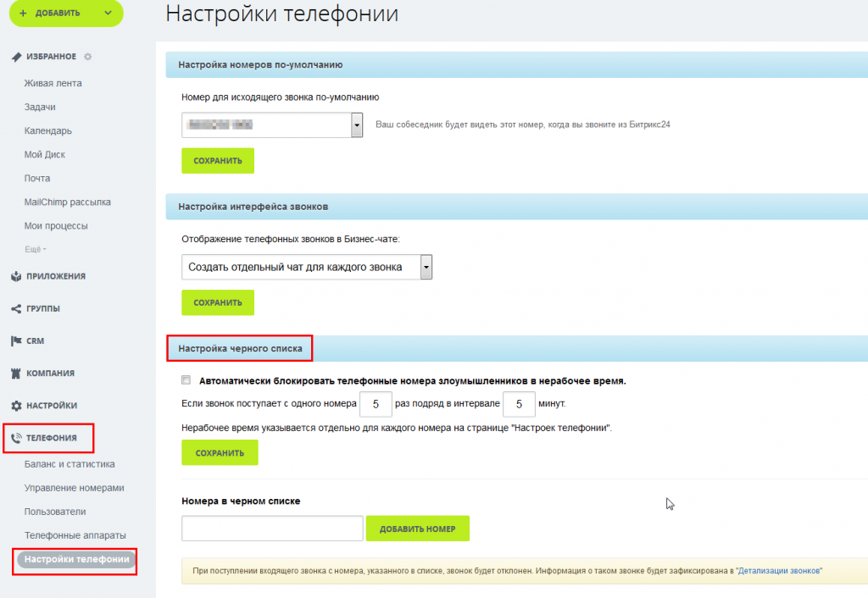
Task: Click the Номера в черном списке label
Action: coord(241,501)
